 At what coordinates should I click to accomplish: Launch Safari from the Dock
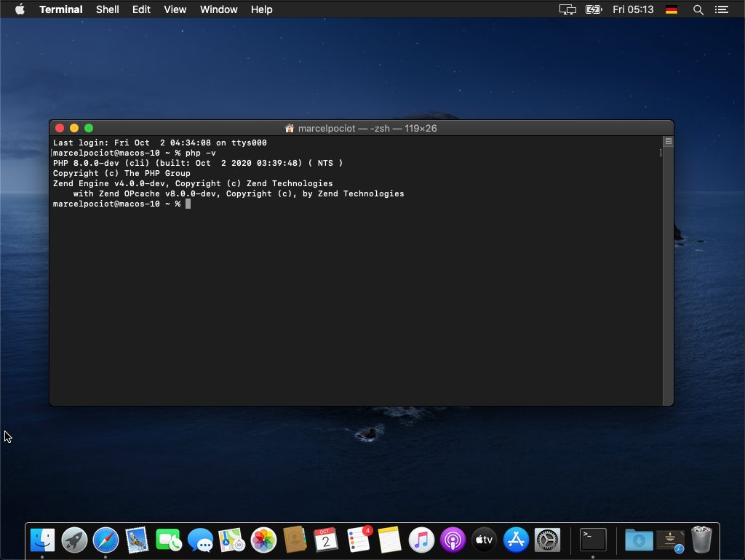(x=105, y=540)
